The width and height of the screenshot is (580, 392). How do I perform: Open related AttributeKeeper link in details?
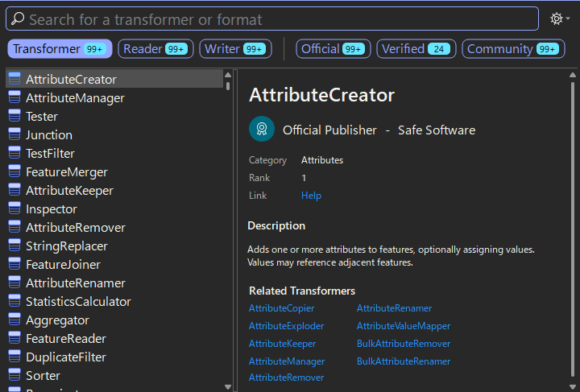click(282, 344)
